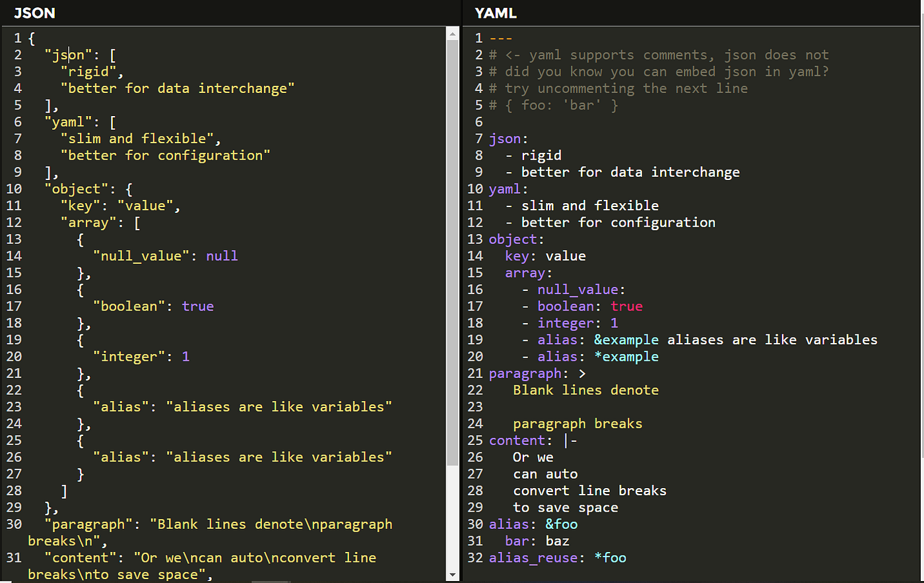Click the JSON pane scroll-down arrow

click(x=452, y=575)
